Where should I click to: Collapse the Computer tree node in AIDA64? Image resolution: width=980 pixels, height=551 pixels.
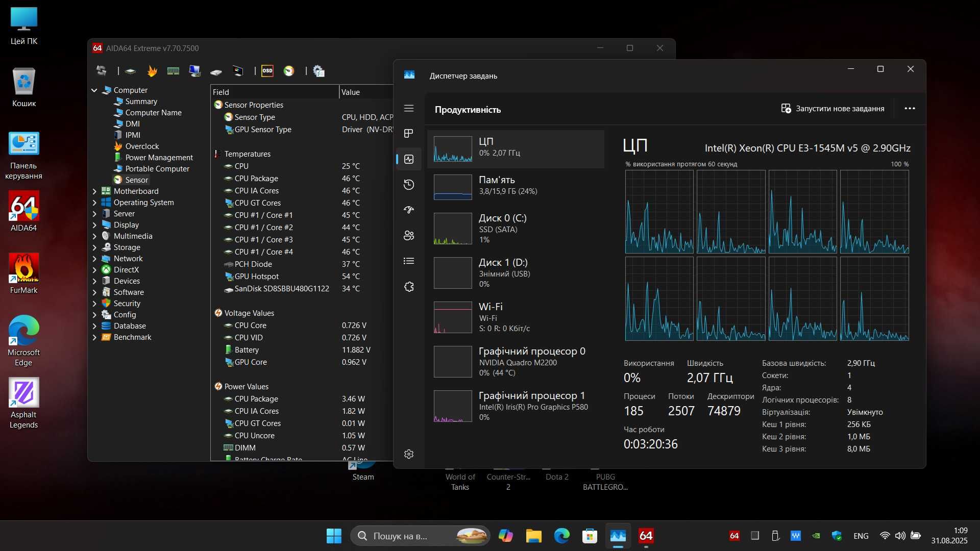pyautogui.click(x=94, y=90)
